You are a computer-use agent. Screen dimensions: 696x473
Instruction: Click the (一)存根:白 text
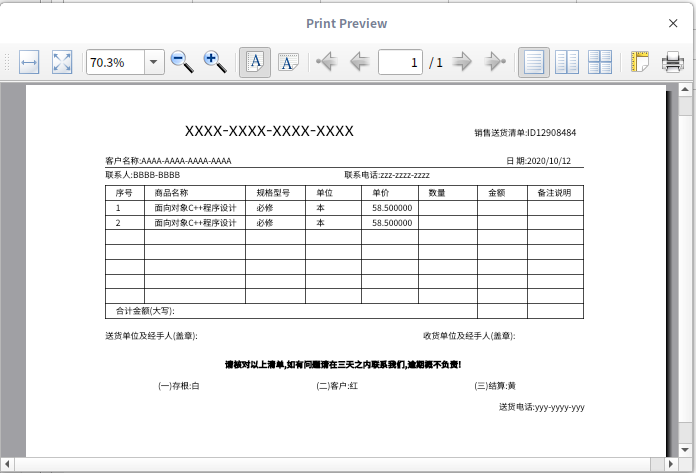[x=179, y=386]
